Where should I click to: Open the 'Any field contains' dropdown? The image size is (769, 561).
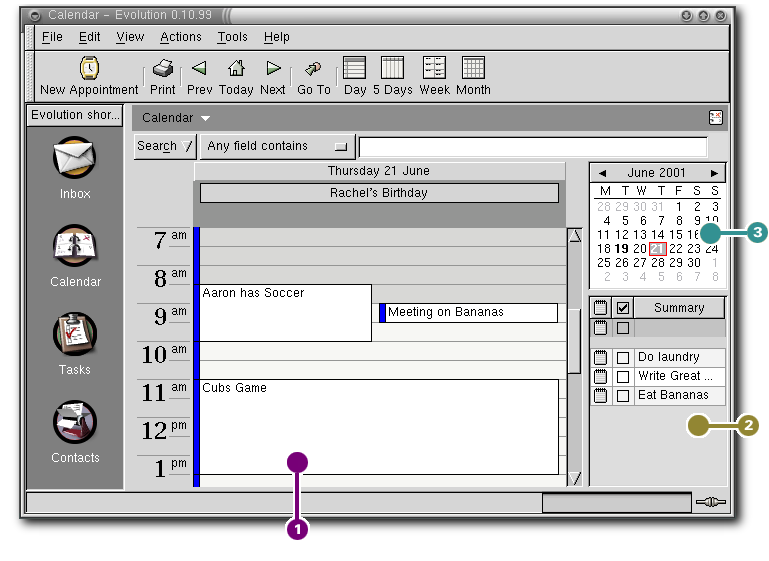277,146
